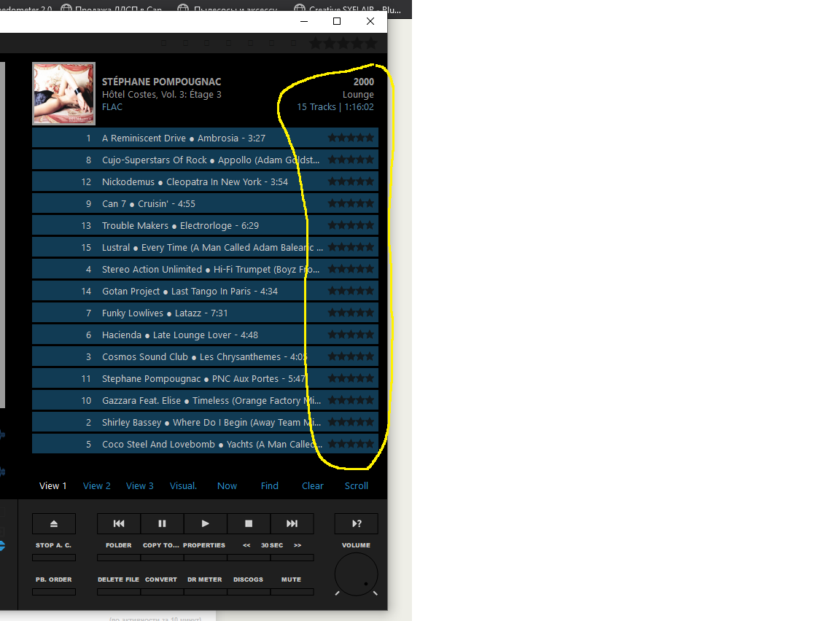Select track 4 Stereo Action Unlimited

tap(205, 269)
